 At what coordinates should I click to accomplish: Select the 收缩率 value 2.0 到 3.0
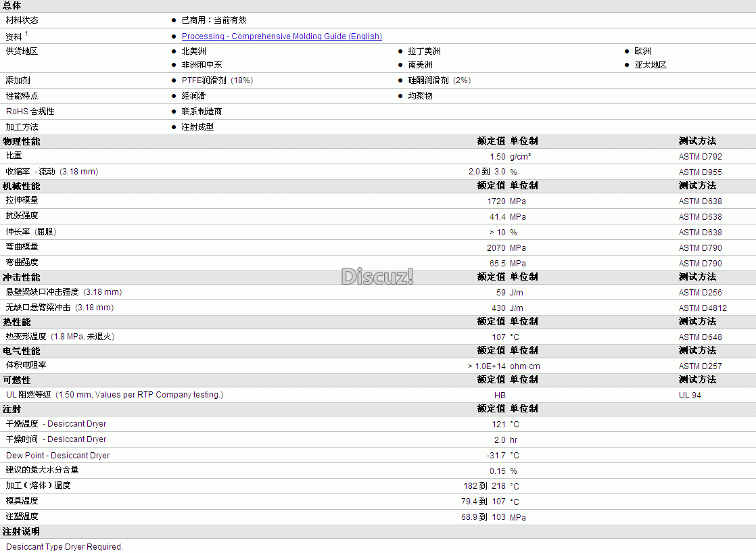click(487, 172)
